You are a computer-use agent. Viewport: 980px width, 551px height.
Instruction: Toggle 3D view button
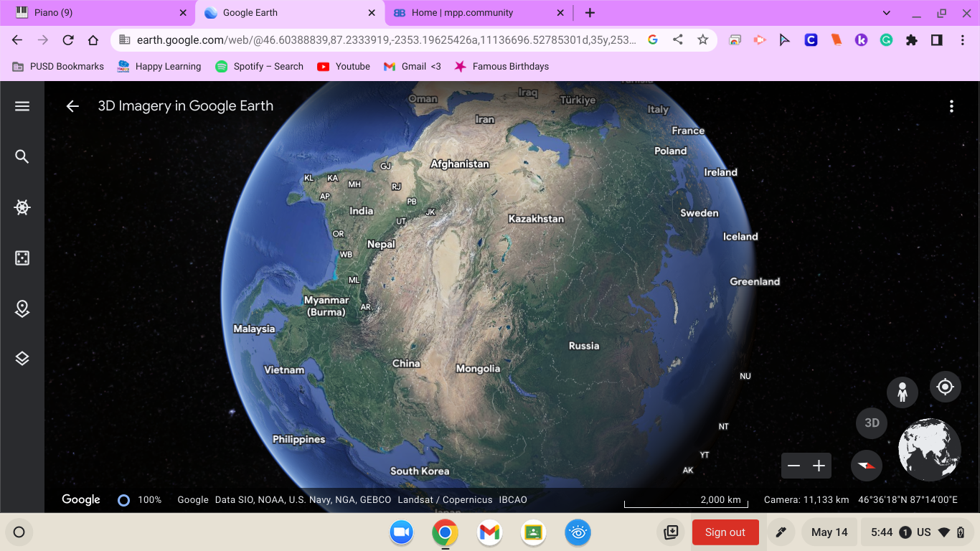click(872, 423)
